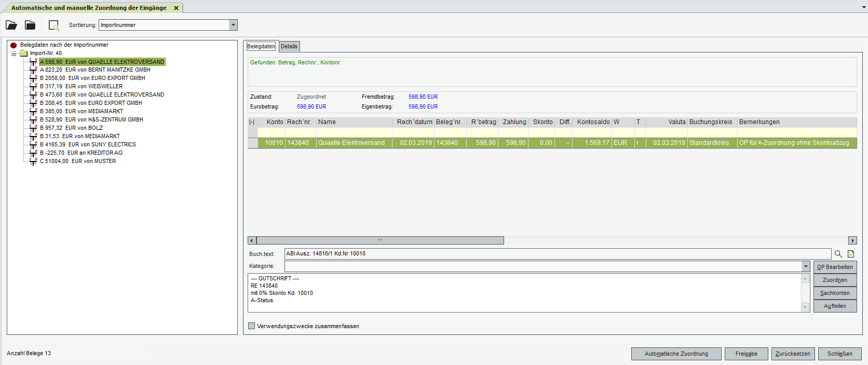Image resolution: width=868 pixels, height=365 pixels.
Task: Click the search preview toolbar icon
Action: click(54, 25)
